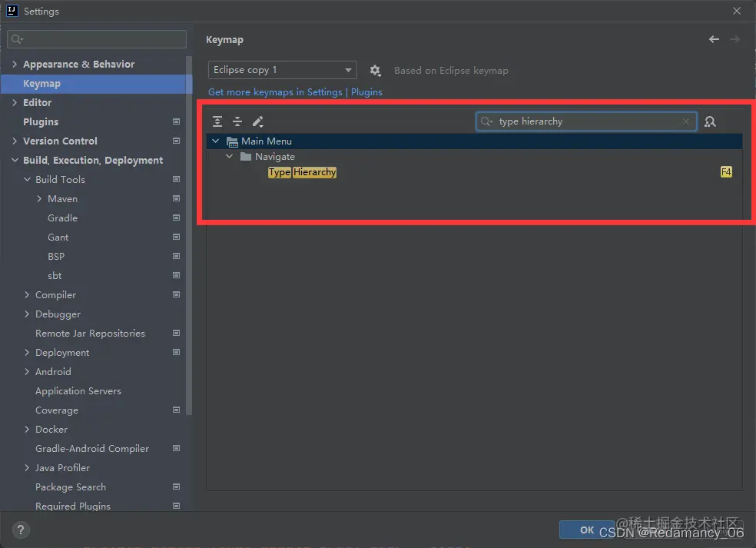The image size is (756, 548).
Task: Click the Edit Shortcut pencil icon
Action: coord(258,121)
